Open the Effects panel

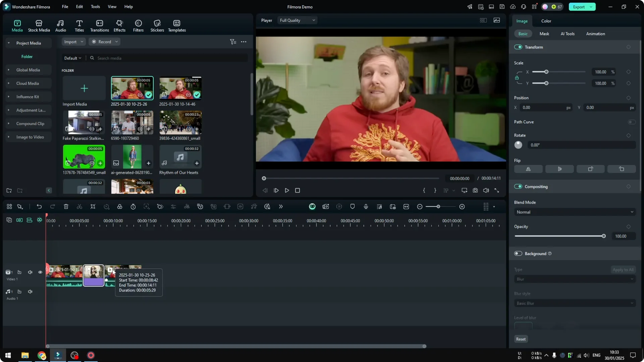[119, 25]
